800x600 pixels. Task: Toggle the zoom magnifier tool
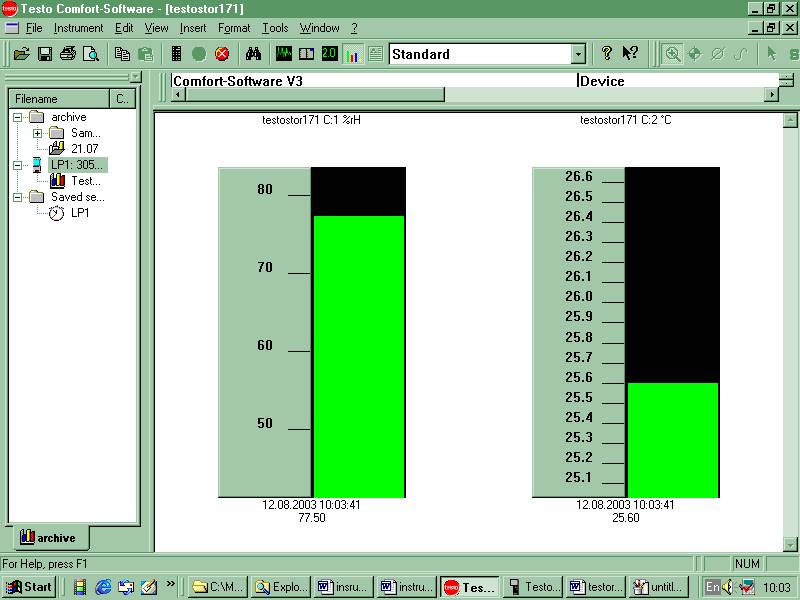[673, 54]
